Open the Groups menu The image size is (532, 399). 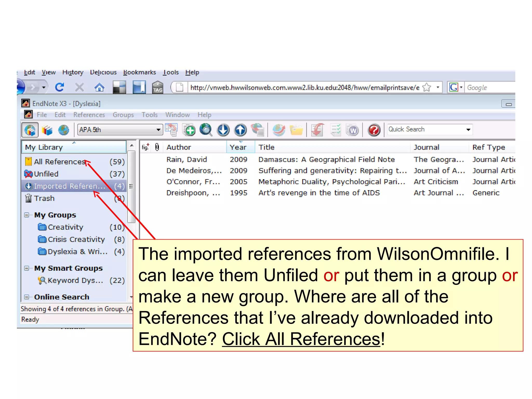click(x=123, y=115)
